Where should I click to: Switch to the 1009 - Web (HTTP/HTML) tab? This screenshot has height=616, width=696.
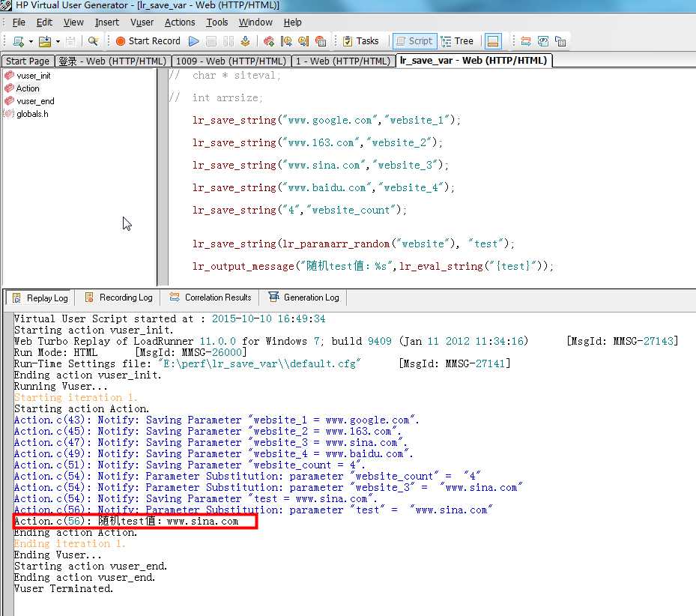(231, 61)
